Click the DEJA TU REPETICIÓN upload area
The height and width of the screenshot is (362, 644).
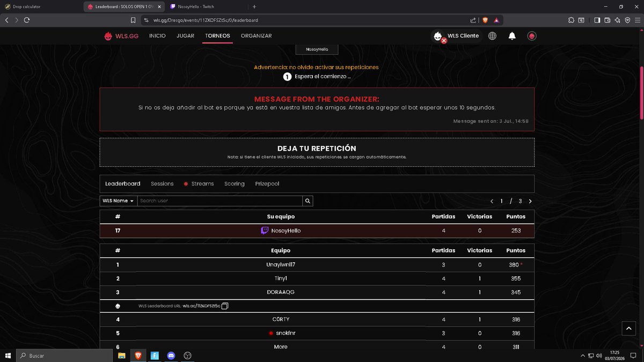(317, 152)
